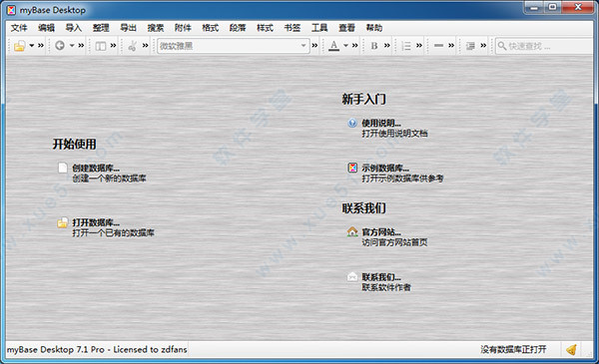
Task: Open the 搜索 menu
Action: click(x=156, y=28)
